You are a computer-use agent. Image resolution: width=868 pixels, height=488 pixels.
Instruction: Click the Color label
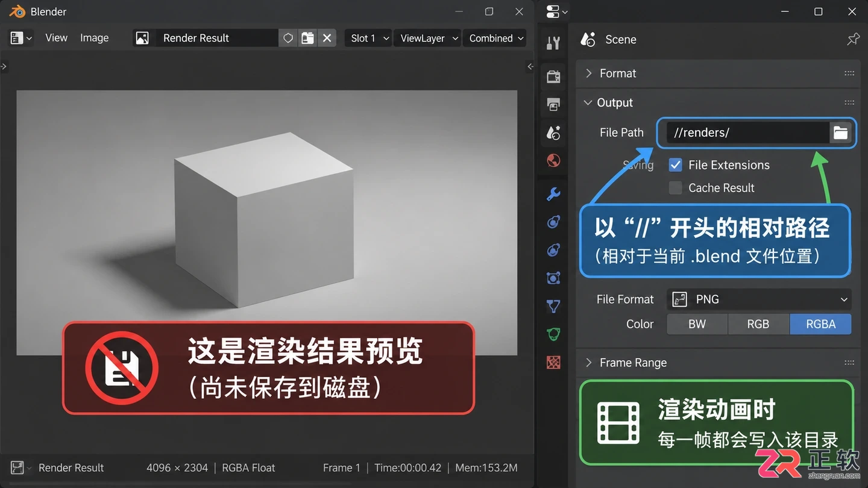[x=640, y=324]
